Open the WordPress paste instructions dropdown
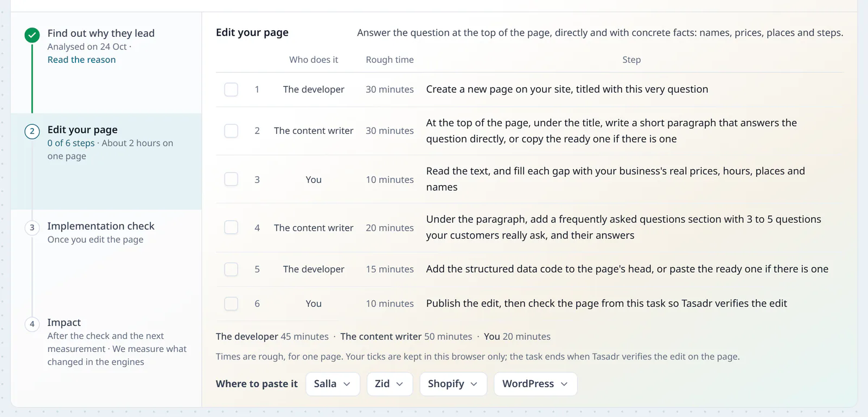Viewport: 868px width, 417px height. pos(535,384)
